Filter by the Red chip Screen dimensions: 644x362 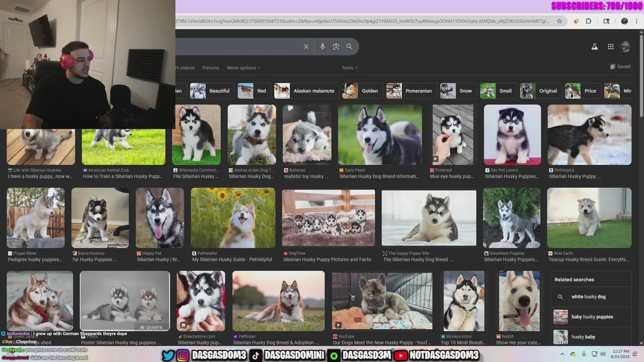click(x=254, y=91)
